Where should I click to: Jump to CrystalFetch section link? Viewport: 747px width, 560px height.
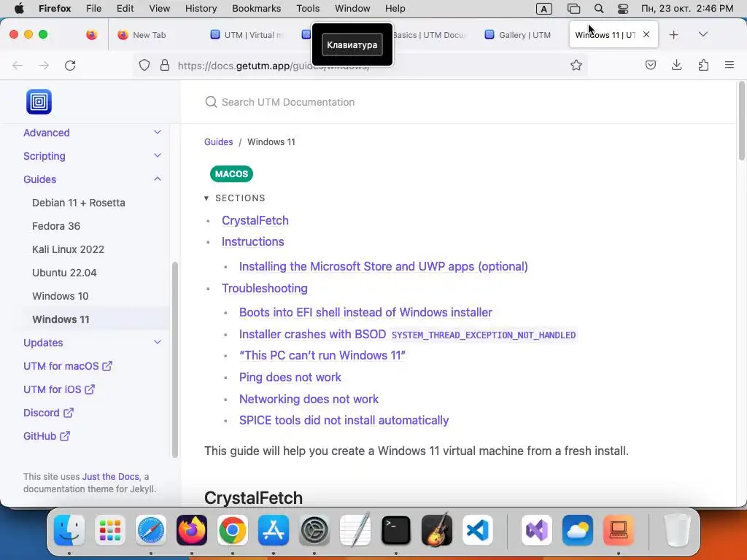pyautogui.click(x=255, y=220)
